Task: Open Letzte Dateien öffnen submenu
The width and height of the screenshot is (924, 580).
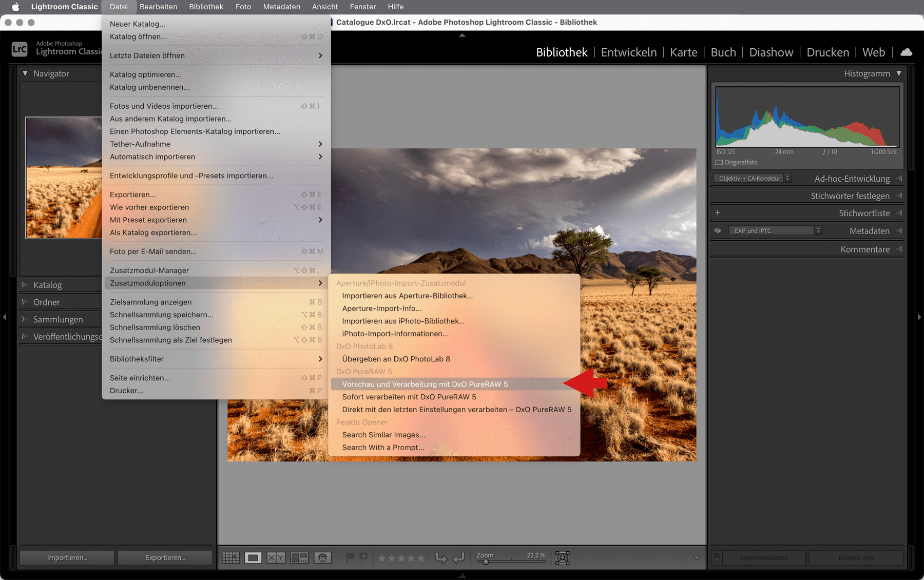Action: (x=216, y=55)
